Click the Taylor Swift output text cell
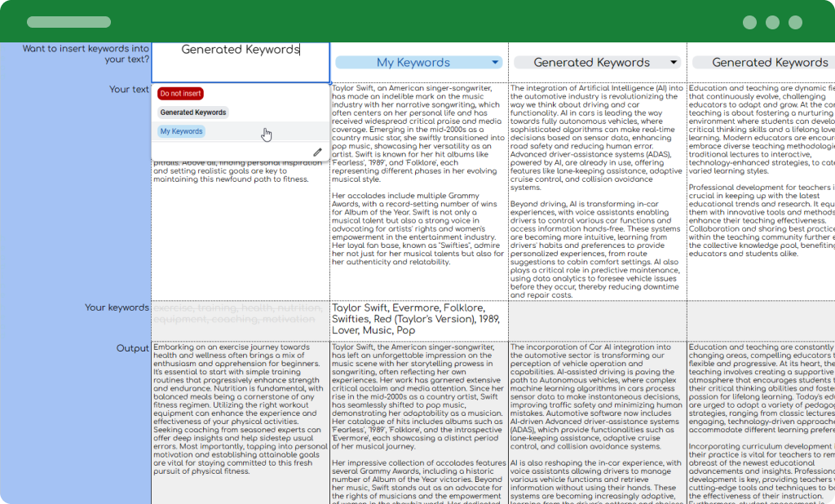 pyautogui.click(x=419, y=422)
